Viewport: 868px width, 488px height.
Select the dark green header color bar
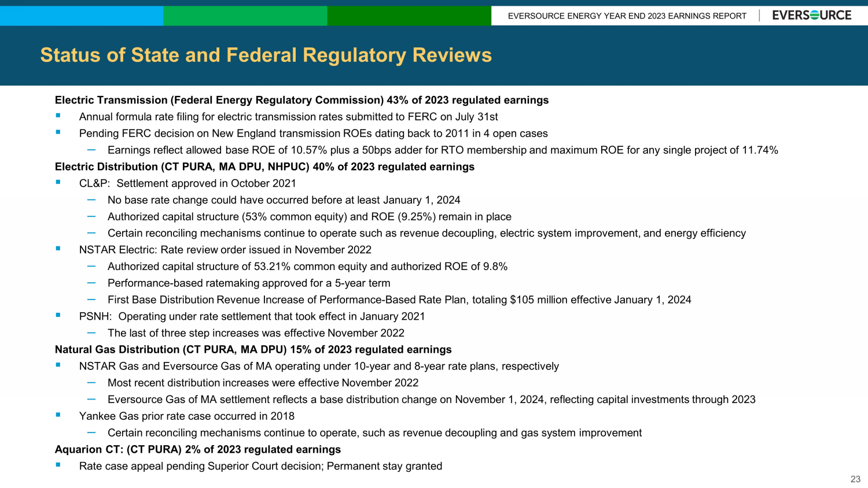(409, 16)
